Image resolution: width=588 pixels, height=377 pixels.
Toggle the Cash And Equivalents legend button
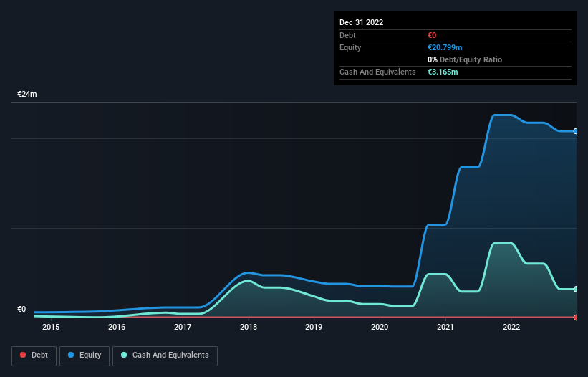165,355
